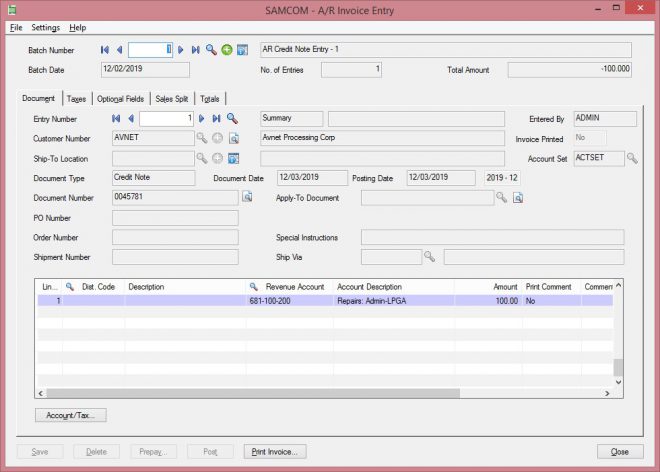
Task: Open the Document Type Credit Note field
Action: [154, 178]
